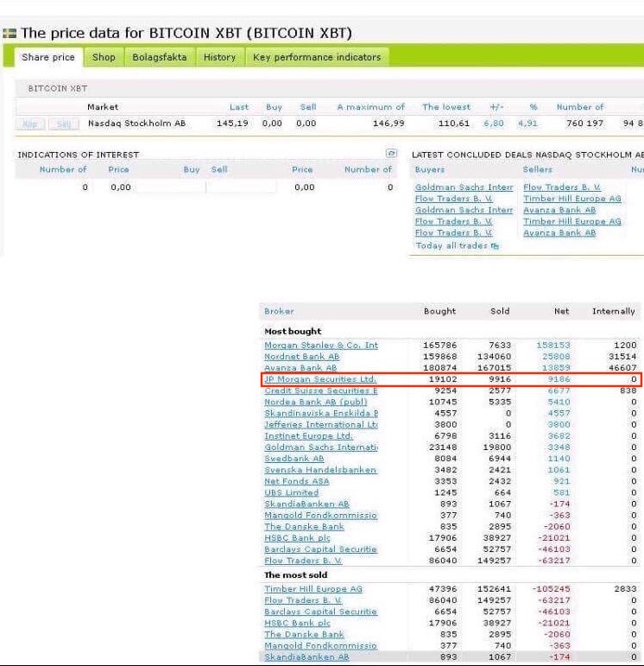
Task: Click the Net column header
Action: click(x=562, y=311)
